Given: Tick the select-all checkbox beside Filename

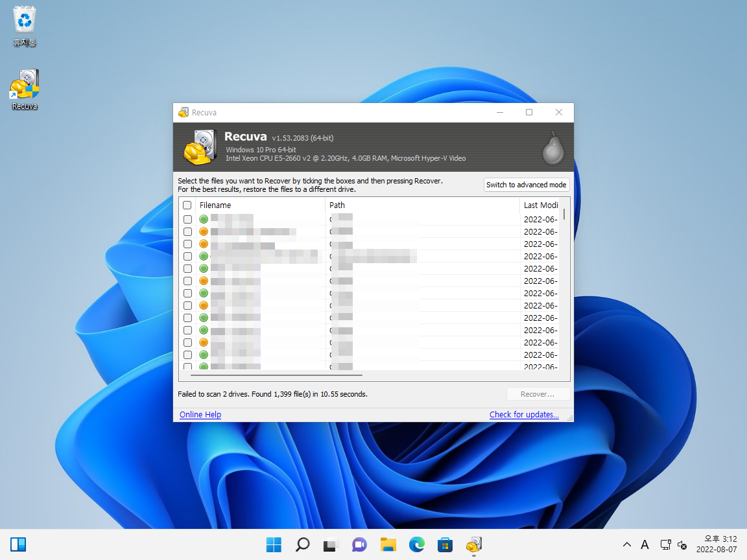Looking at the screenshot, I should pyautogui.click(x=187, y=205).
